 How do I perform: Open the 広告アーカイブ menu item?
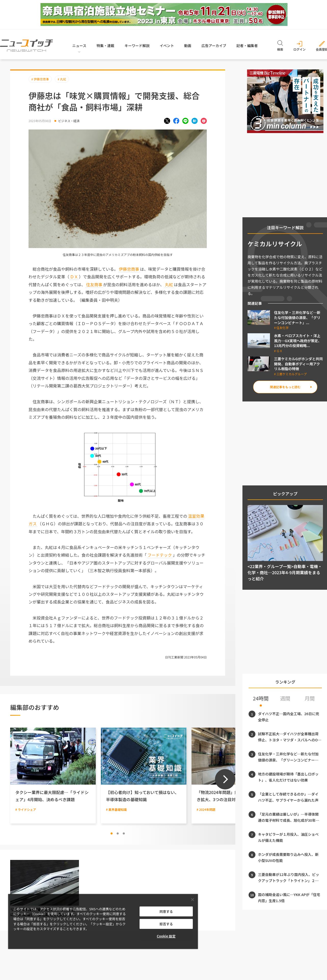[x=214, y=46]
